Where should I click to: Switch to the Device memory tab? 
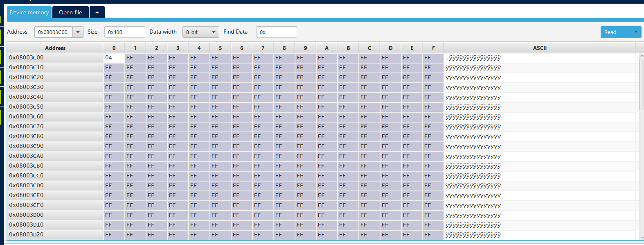(29, 12)
